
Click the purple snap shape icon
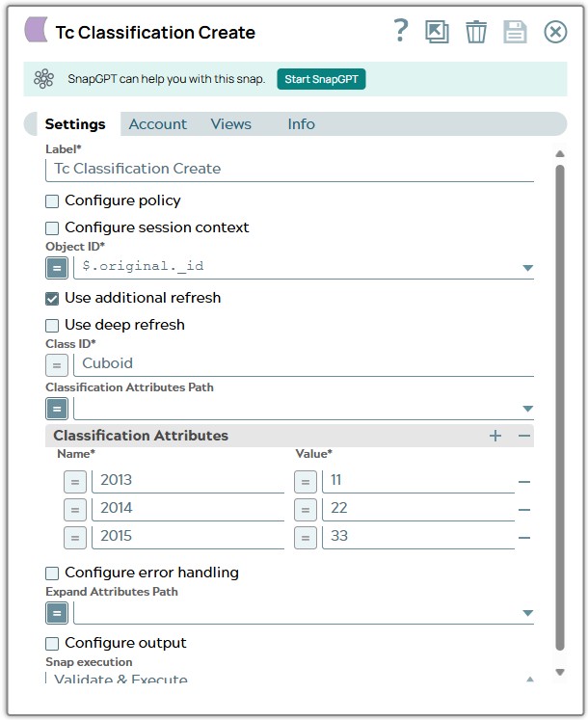[x=36, y=30]
